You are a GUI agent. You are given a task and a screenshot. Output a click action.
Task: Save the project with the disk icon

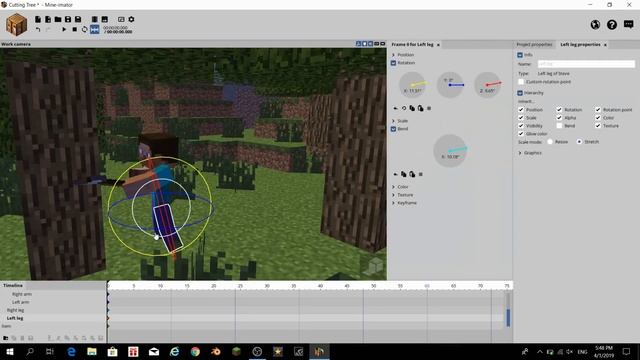pyautogui.click(x=68, y=19)
